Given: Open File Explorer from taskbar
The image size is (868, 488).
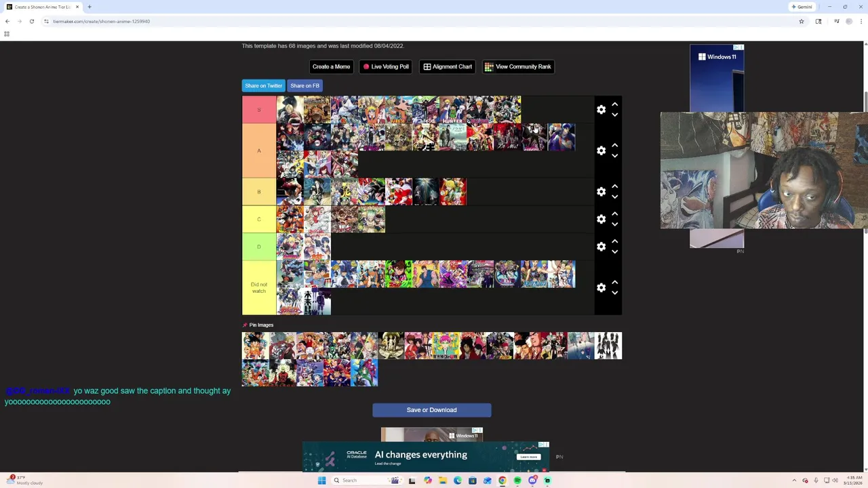Looking at the screenshot, I should click(442, 481).
